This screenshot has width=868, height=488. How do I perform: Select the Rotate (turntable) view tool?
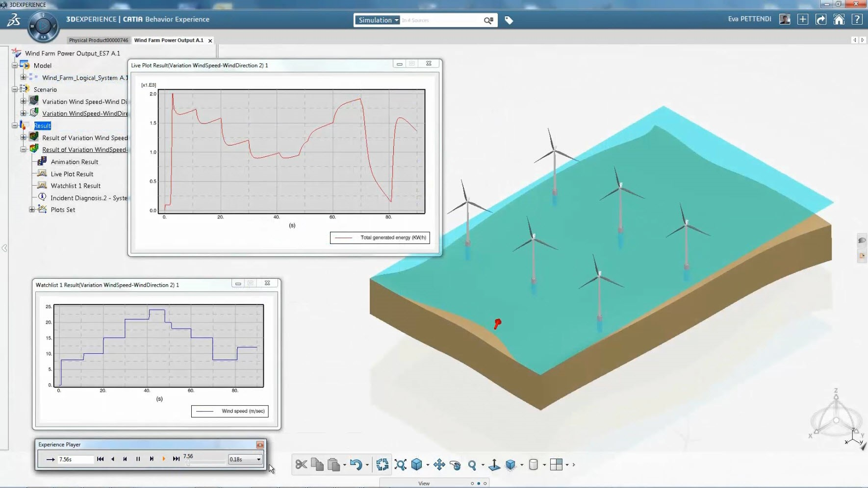(456, 464)
